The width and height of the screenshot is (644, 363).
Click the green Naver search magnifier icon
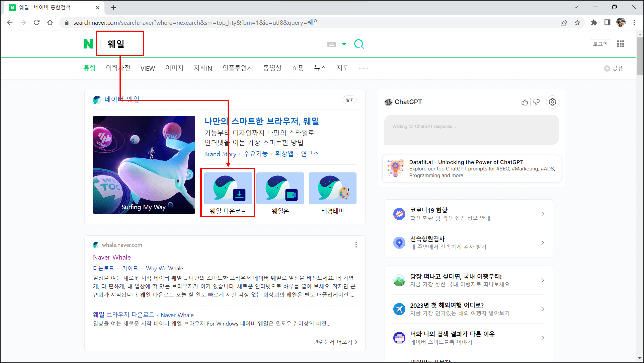click(x=359, y=44)
